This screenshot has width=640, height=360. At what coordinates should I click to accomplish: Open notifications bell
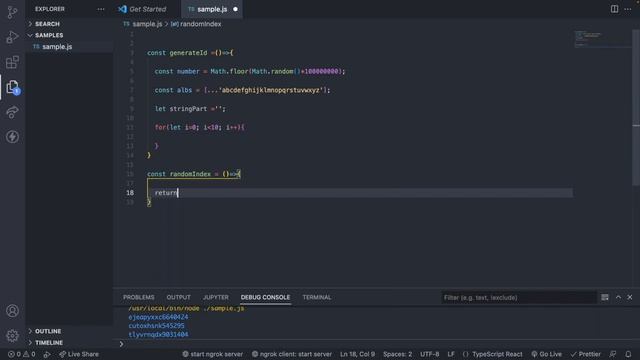point(628,354)
